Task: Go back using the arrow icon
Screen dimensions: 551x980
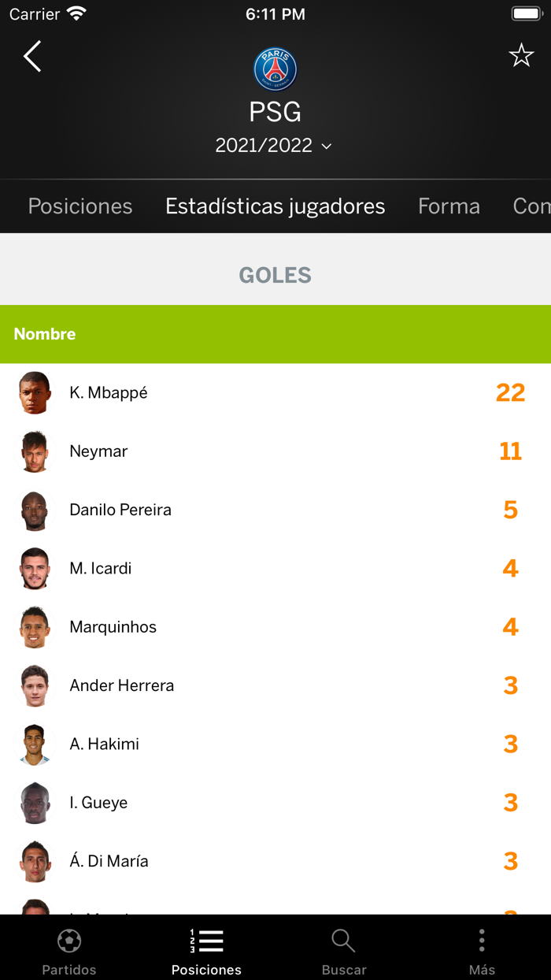Action: tap(31, 57)
